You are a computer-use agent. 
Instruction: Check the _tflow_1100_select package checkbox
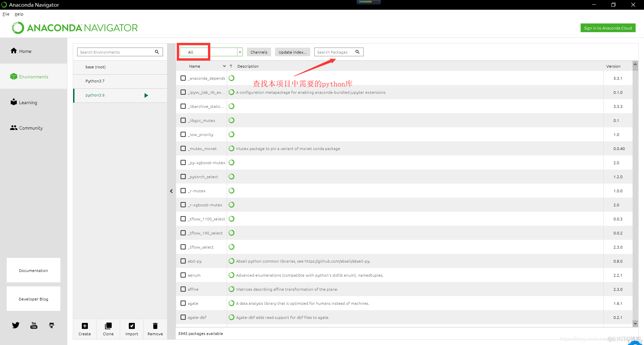183,219
